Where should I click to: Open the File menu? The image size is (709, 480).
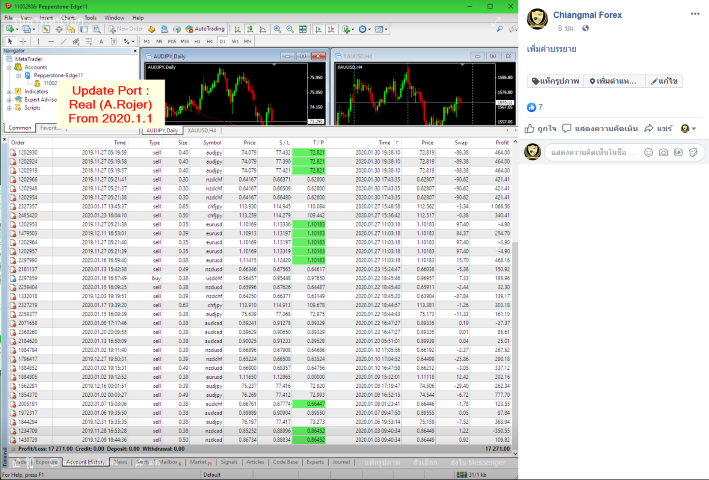[9, 18]
